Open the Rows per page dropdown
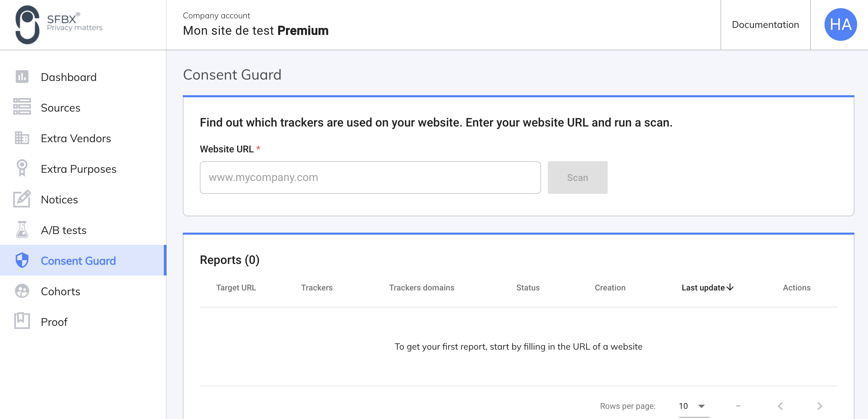This screenshot has height=419, width=868. click(692, 406)
